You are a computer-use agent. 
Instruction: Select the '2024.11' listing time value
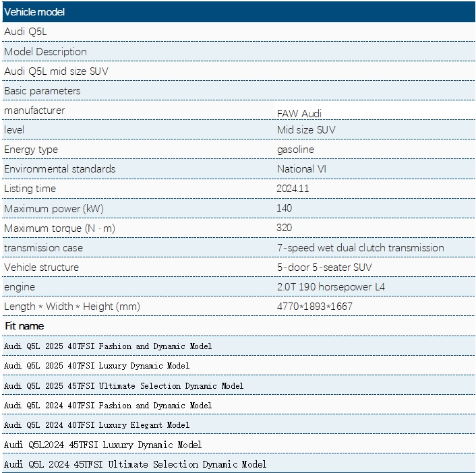293,189
